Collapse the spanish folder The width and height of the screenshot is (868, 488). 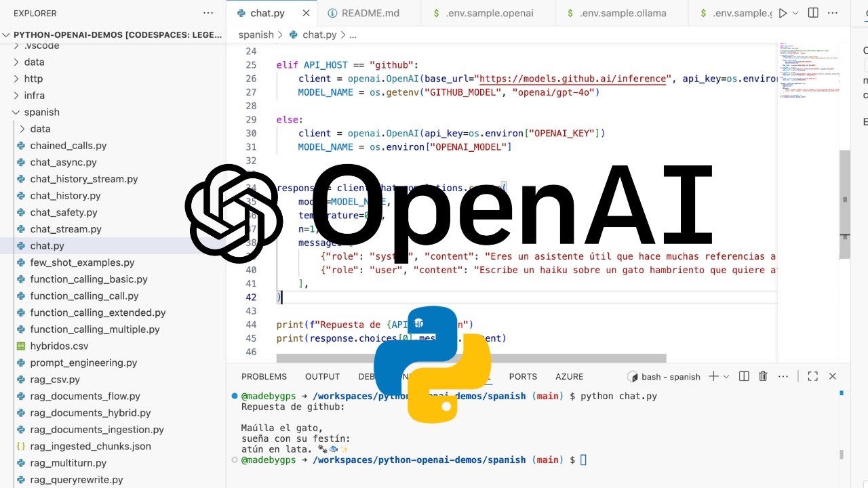[113, 112]
